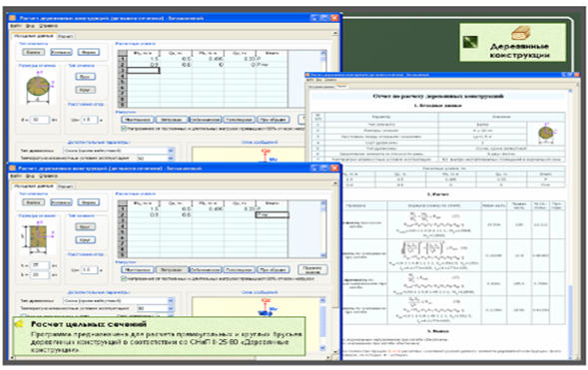Click the dark green square banner icon
The height and width of the screenshot is (370, 588).
470,42
